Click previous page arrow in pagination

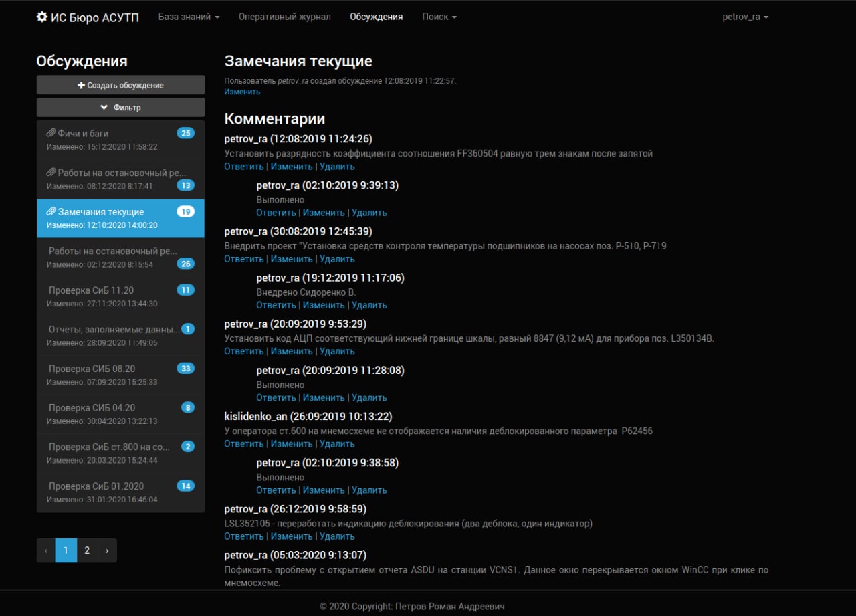click(45, 550)
